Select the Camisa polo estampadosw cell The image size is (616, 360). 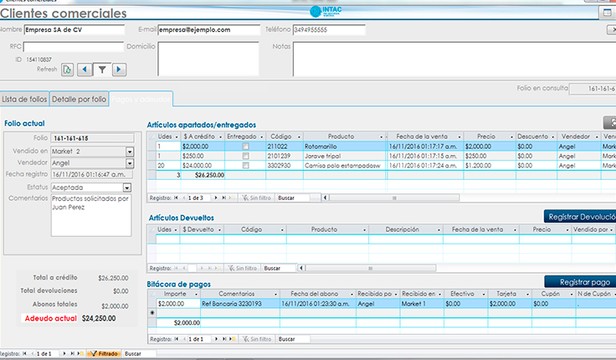[x=345, y=165]
